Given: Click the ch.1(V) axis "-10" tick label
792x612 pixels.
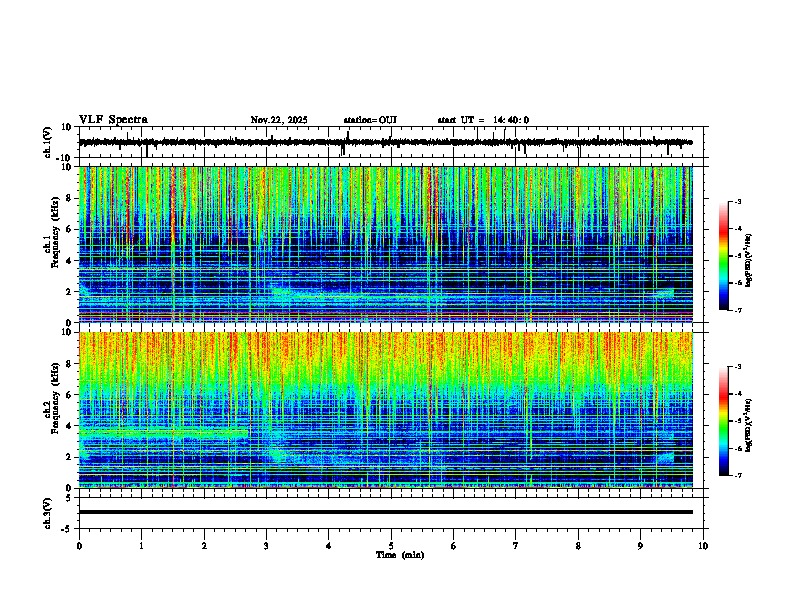Looking at the screenshot, I should 64,158.
